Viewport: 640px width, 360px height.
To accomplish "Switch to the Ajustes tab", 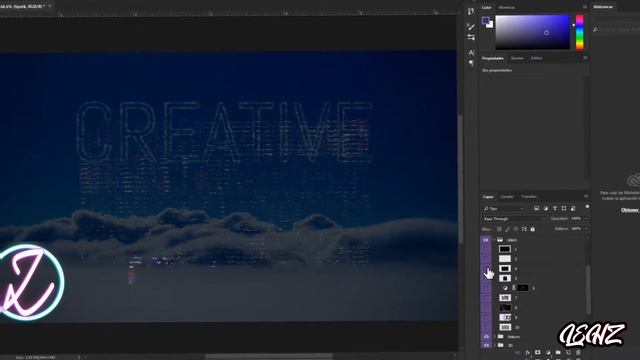I will coord(517,58).
